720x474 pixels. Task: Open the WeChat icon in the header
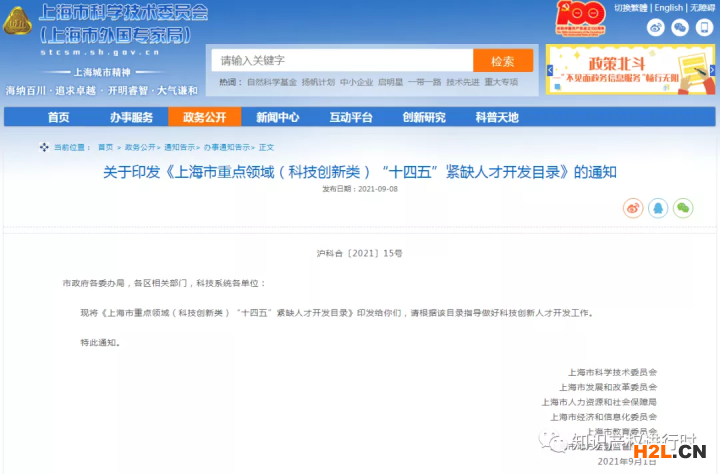click(679, 28)
